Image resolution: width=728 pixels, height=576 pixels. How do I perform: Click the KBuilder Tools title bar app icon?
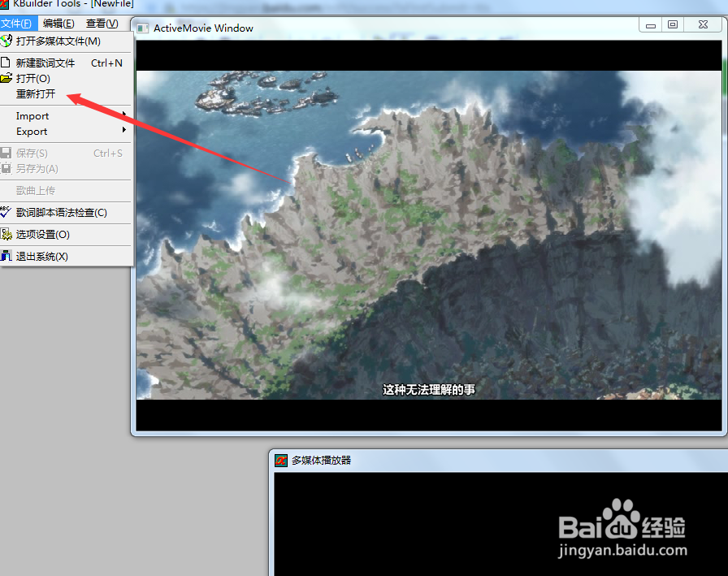4,4
